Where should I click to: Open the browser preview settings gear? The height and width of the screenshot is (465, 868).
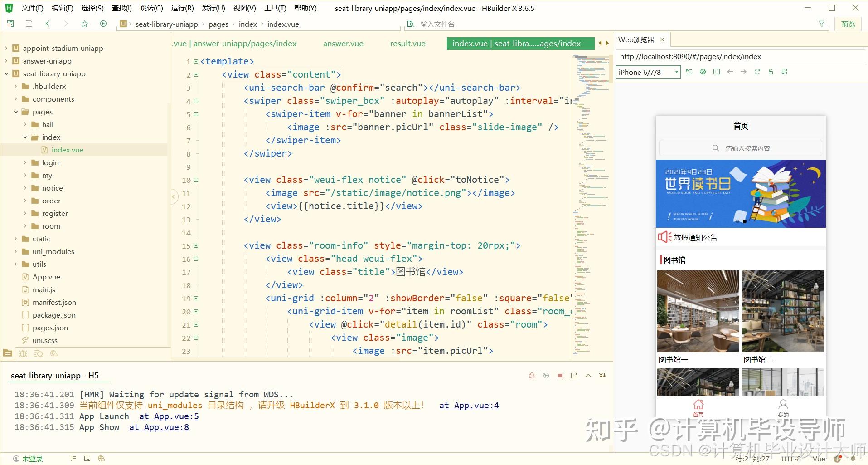tap(703, 72)
